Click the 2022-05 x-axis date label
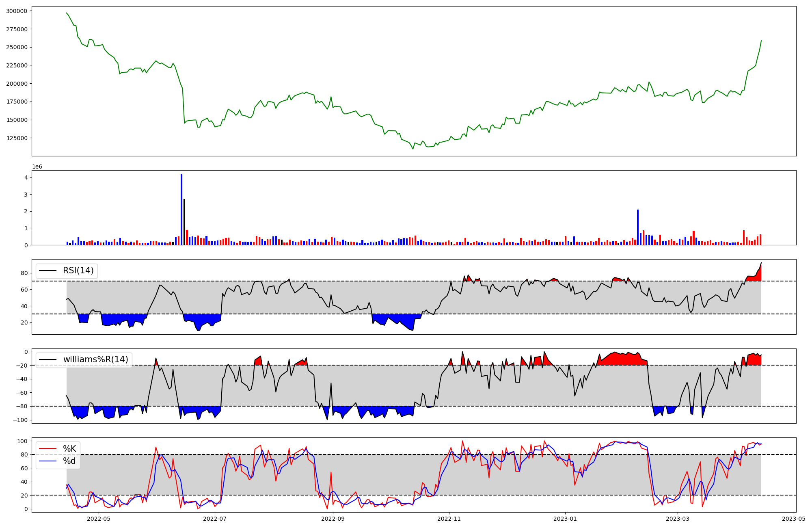 (x=99, y=519)
